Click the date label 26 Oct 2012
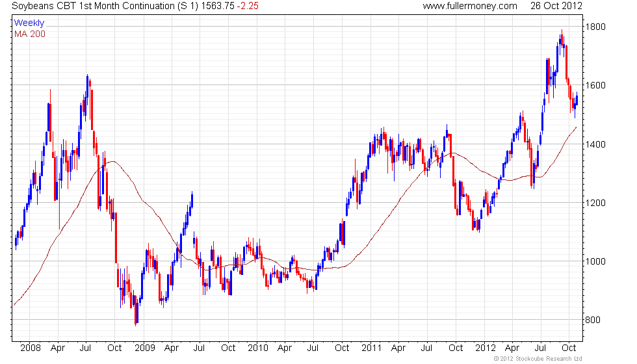This screenshot has width=637, height=364. [556, 6]
